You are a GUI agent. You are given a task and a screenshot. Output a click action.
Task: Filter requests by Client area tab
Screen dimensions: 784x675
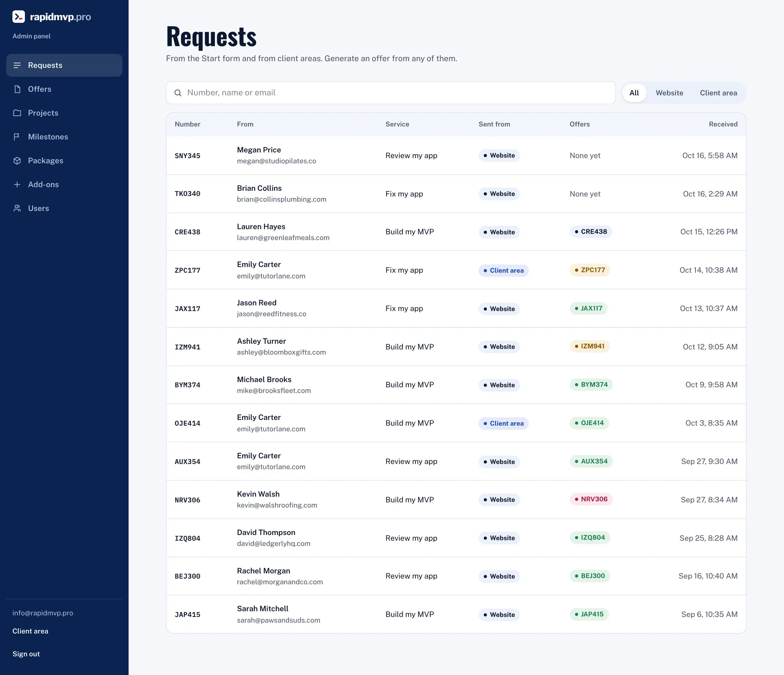coord(718,93)
